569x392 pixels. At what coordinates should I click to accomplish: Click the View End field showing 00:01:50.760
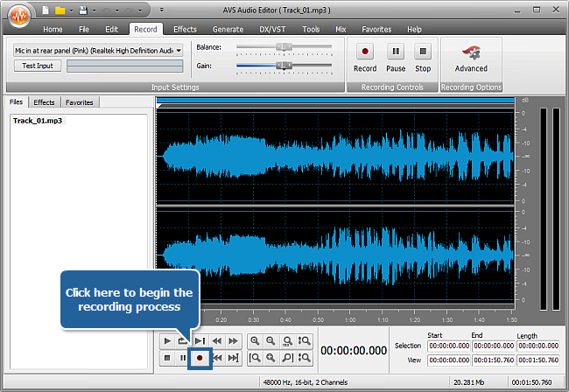(x=494, y=360)
